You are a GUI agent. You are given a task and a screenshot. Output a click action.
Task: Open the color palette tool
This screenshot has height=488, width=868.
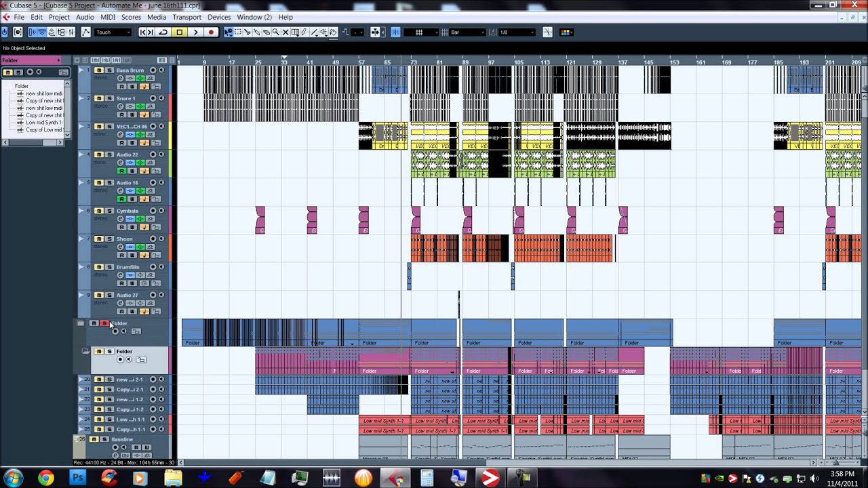[x=568, y=32]
